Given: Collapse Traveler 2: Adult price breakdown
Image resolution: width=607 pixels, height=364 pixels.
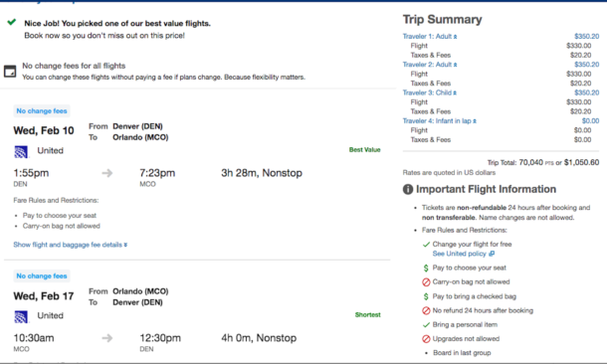Looking at the screenshot, I should [x=430, y=65].
